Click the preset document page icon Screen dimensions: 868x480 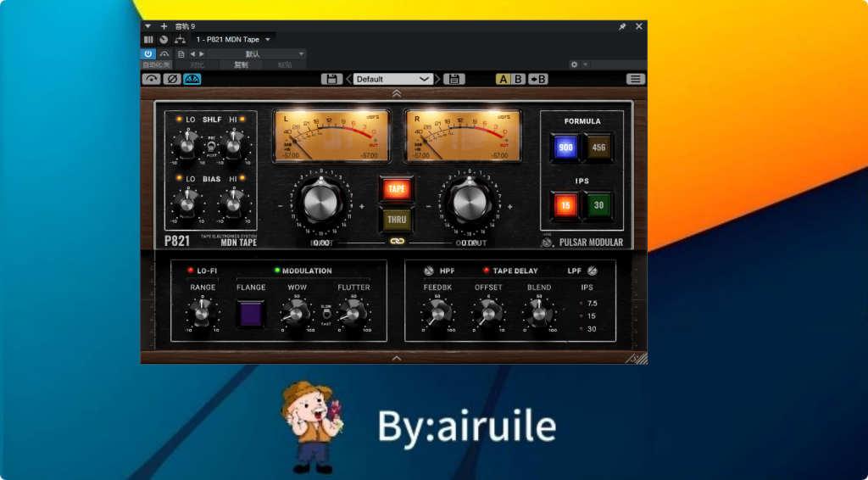tap(181, 54)
